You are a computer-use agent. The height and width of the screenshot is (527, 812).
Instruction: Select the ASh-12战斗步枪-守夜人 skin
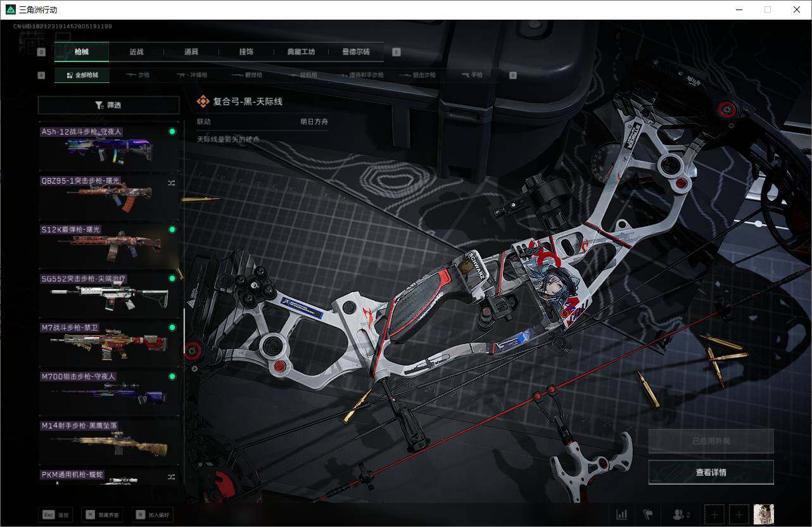[109, 147]
